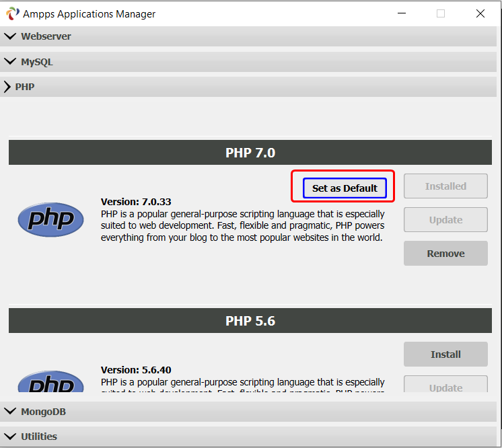Click the Ampps logo in title bar

[x=13, y=13]
